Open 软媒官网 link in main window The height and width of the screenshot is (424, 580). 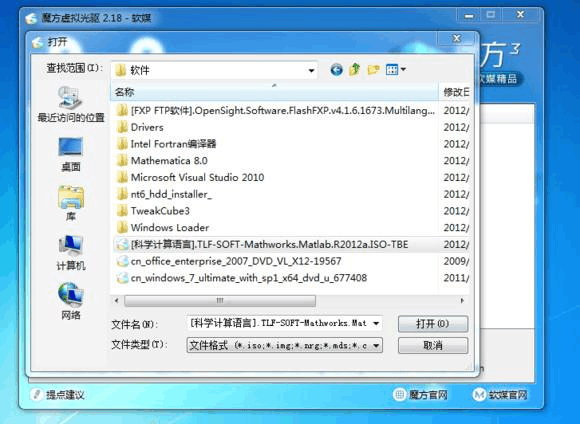pyautogui.click(x=500, y=395)
